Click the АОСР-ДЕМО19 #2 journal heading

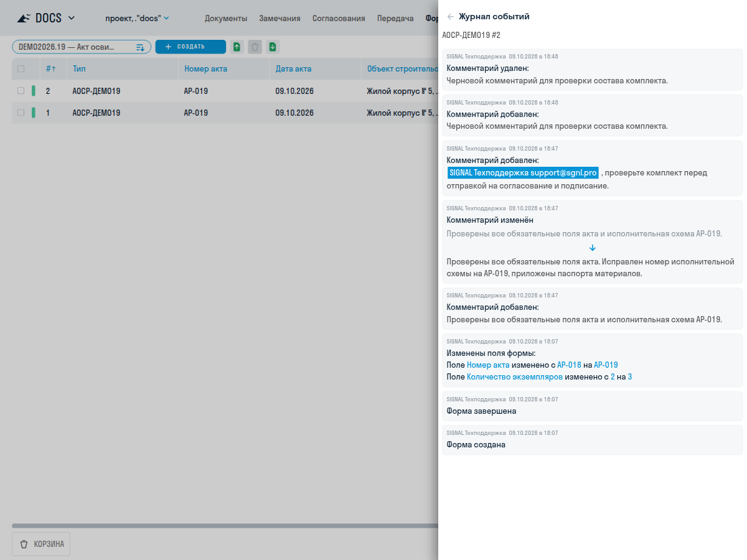tap(471, 35)
